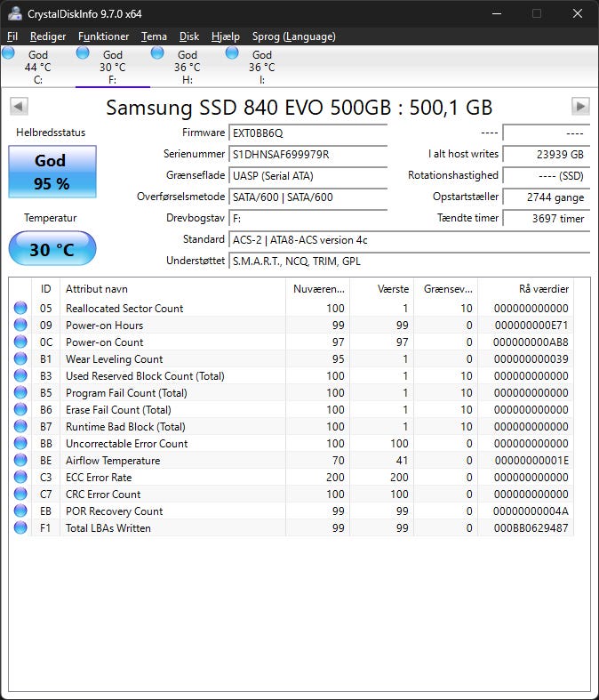
Task: Click the next disk arrow button
Action: click(x=580, y=107)
